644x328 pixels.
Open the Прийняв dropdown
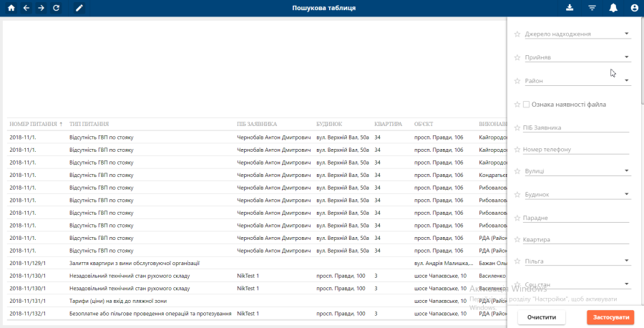coord(626,57)
